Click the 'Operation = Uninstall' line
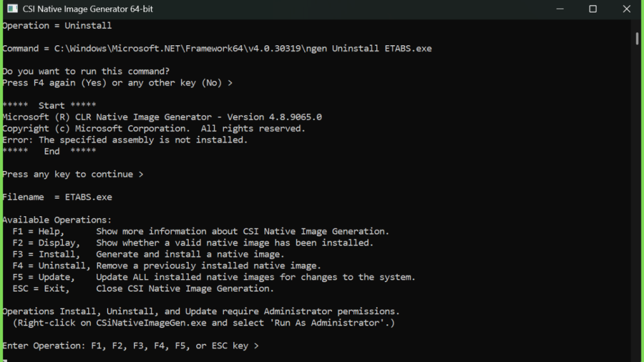The width and height of the screenshot is (644, 362). 57,26
